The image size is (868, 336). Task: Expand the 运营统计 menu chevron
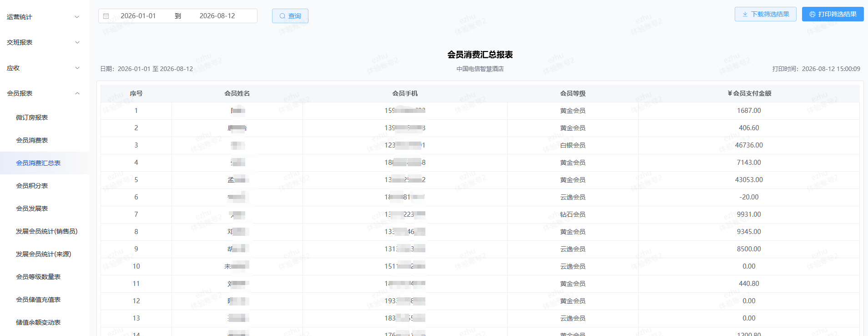click(x=77, y=17)
